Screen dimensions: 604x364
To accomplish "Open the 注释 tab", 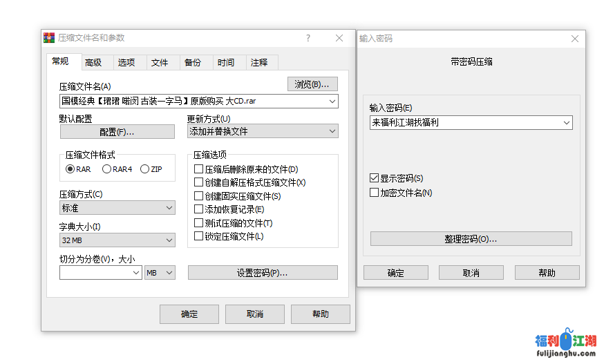I will point(259,63).
